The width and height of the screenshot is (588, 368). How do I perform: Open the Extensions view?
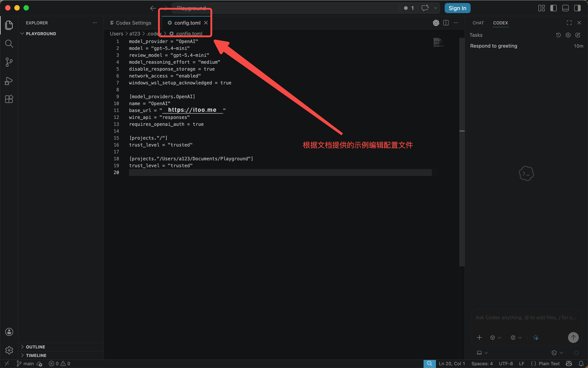click(9, 99)
